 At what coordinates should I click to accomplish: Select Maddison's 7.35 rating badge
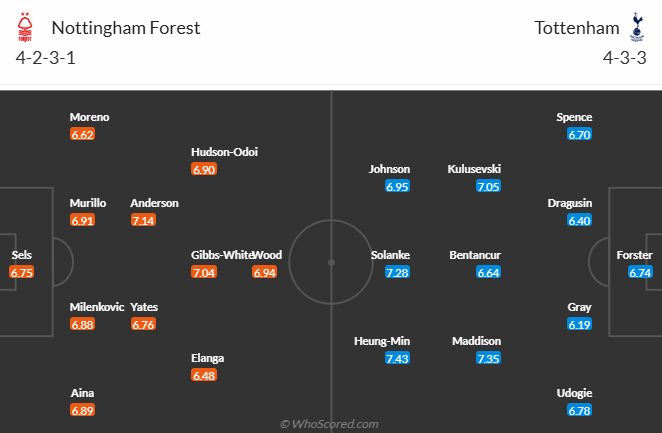[489, 358]
